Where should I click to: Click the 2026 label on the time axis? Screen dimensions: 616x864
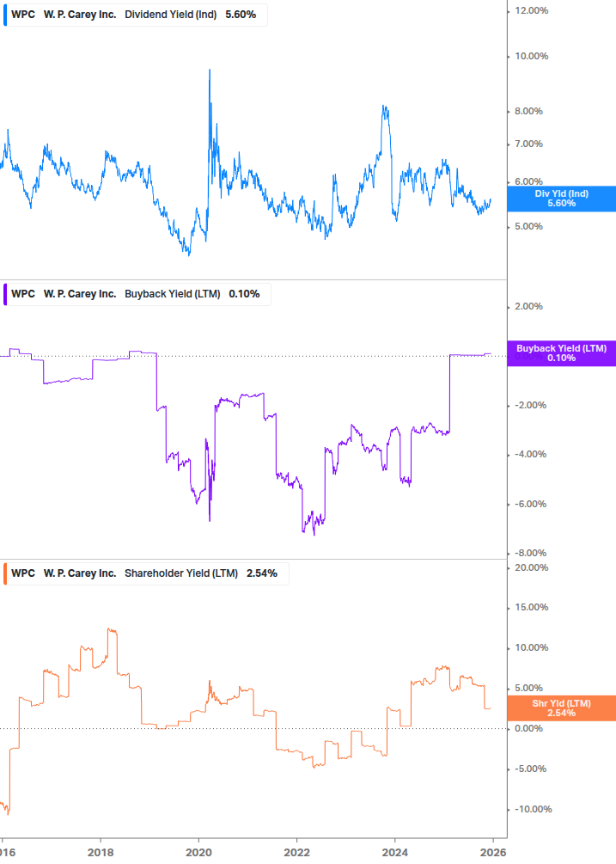coord(493,853)
